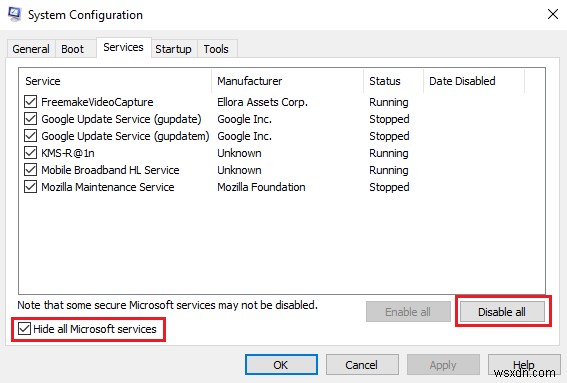Click the greyed Apply button
The image size is (567, 383).
[443, 365]
